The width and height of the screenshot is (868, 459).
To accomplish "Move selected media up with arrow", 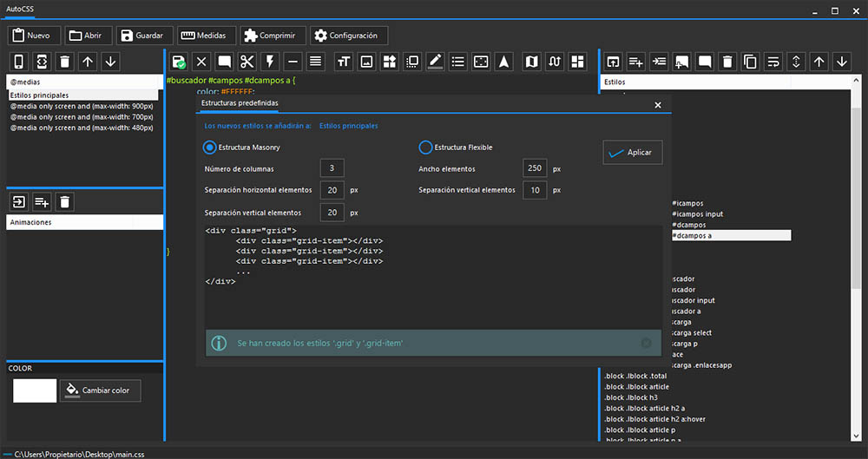I will [88, 62].
